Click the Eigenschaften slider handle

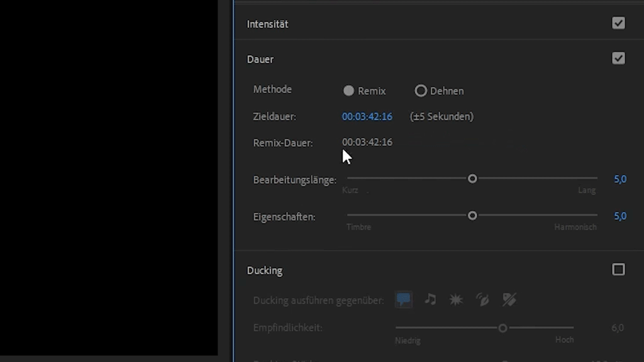coord(472,216)
